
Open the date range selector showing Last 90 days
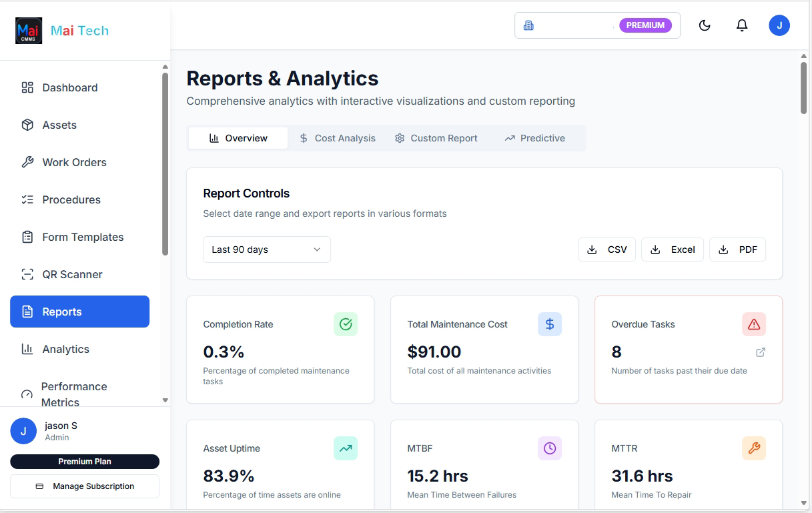[266, 249]
